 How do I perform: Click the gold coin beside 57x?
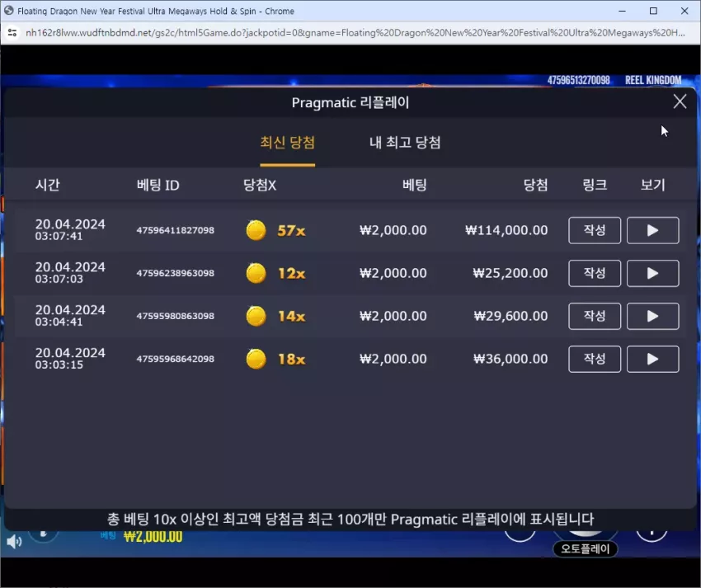tap(256, 230)
